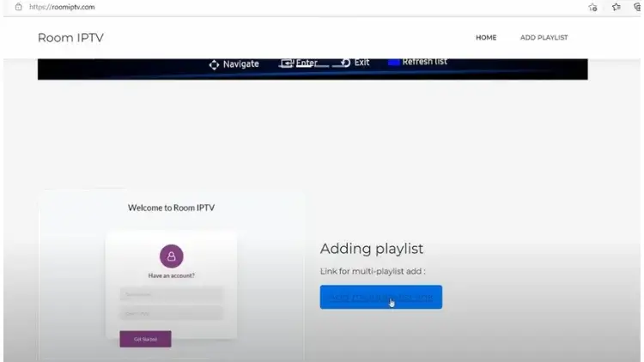644x362 pixels.
Task: Click the blue multi-playlist add button
Action: (x=380, y=297)
